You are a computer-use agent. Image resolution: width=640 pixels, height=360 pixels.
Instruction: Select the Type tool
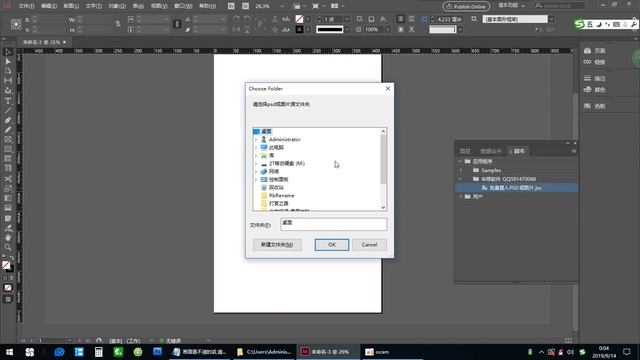8,101
